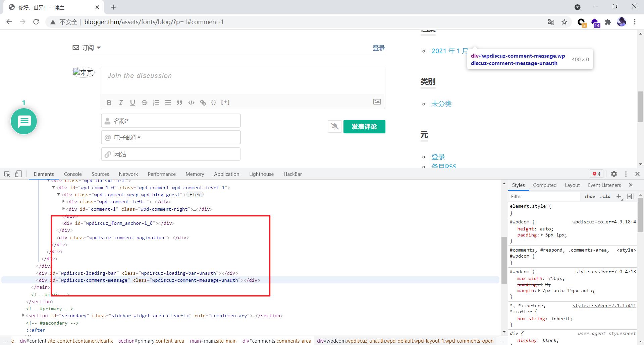Screen dimensions: 644x345
Task: Toggle the device toolbar in DevTools
Action: click(x=18, y=174)
